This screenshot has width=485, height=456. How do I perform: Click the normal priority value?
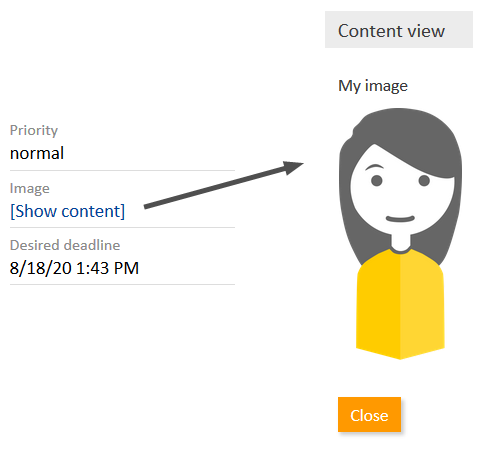37,153
